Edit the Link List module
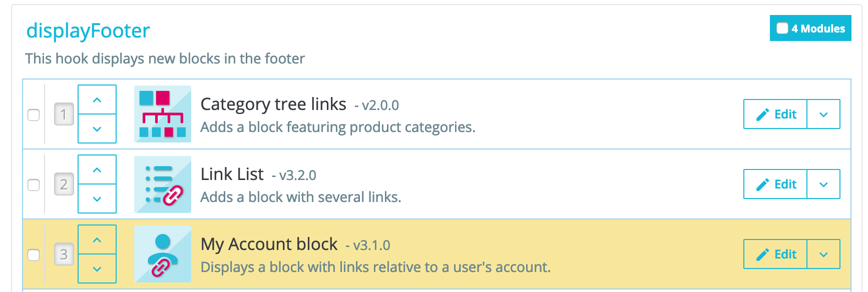This screenshot has width=868, height=292. (x=775, y=184)
